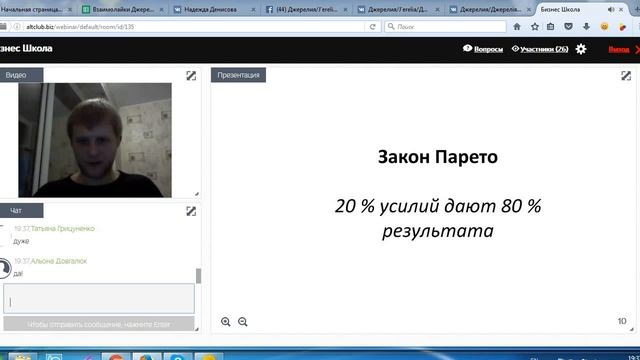This screenshot has width=640, height=360.
Task: Close the Надежда Денисова tab
Action: pyautogui.click(x=253, y=9)
